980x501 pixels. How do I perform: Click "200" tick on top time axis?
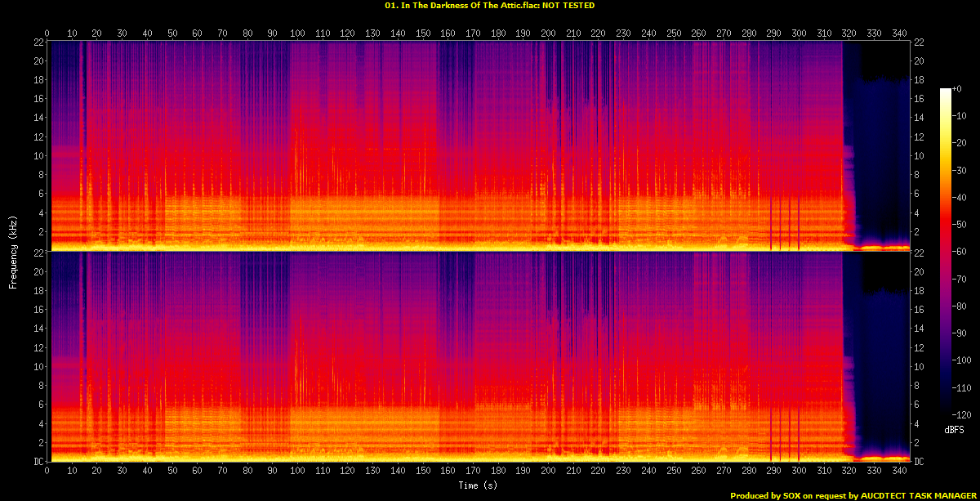[548, 34]
